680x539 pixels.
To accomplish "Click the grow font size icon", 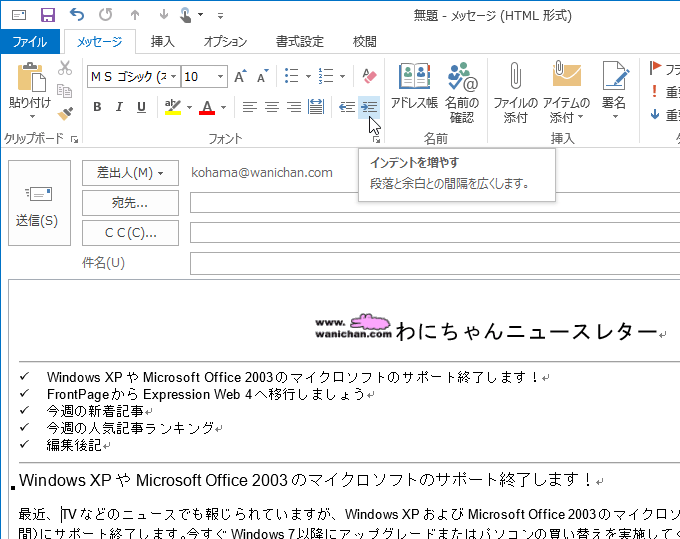I will (x=241, y=76).
